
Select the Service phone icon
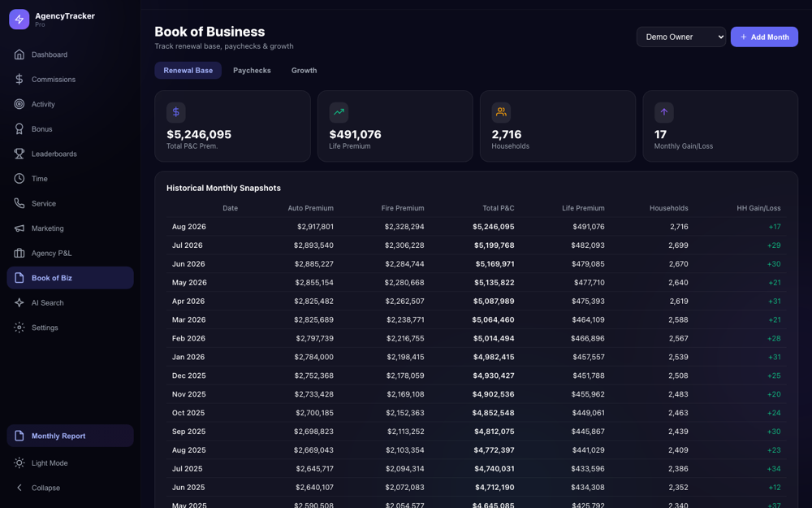tap(19, 203)
